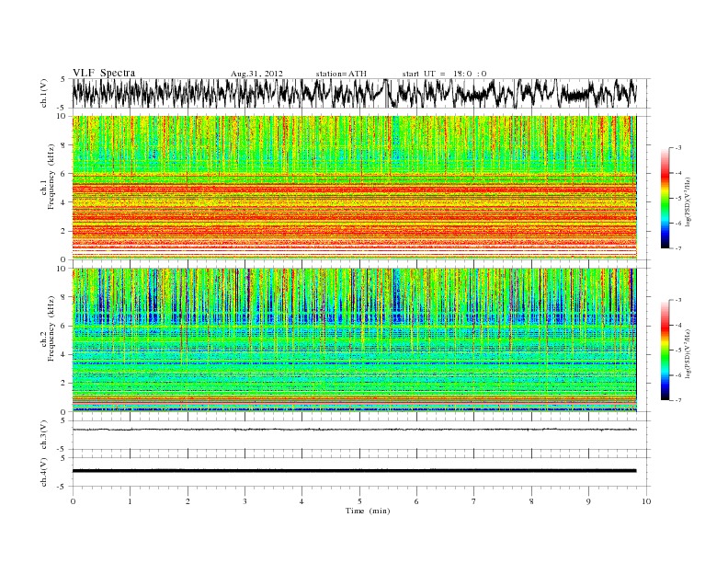
Task: Click the "-3" tick on ch.2 colorbar
Action: tap(677, 300)
